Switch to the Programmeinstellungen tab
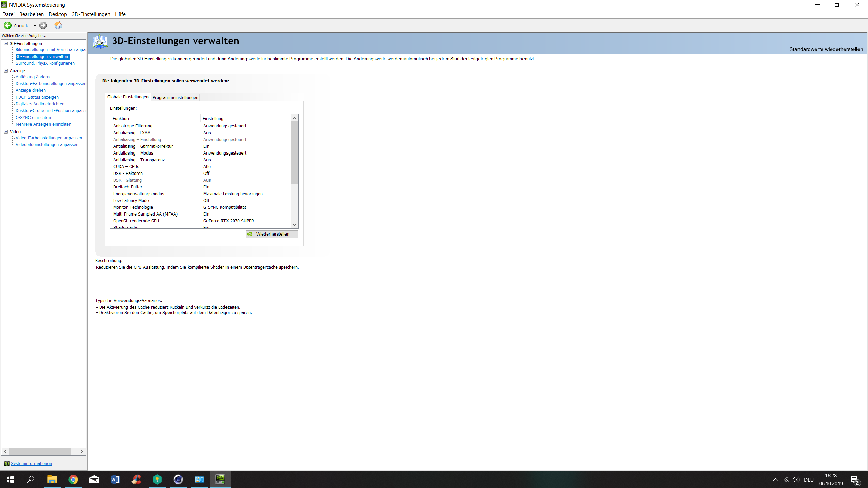 tap(175, 97)
